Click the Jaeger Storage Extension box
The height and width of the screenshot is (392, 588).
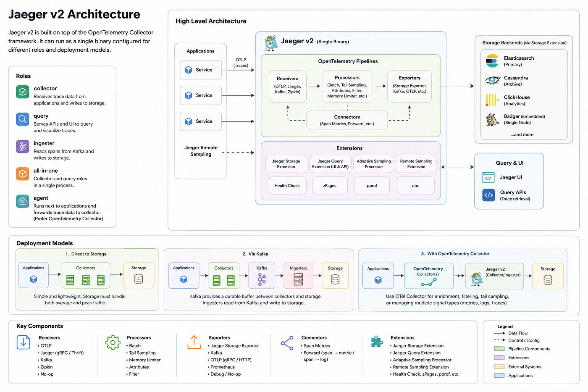tap(286, 164)
